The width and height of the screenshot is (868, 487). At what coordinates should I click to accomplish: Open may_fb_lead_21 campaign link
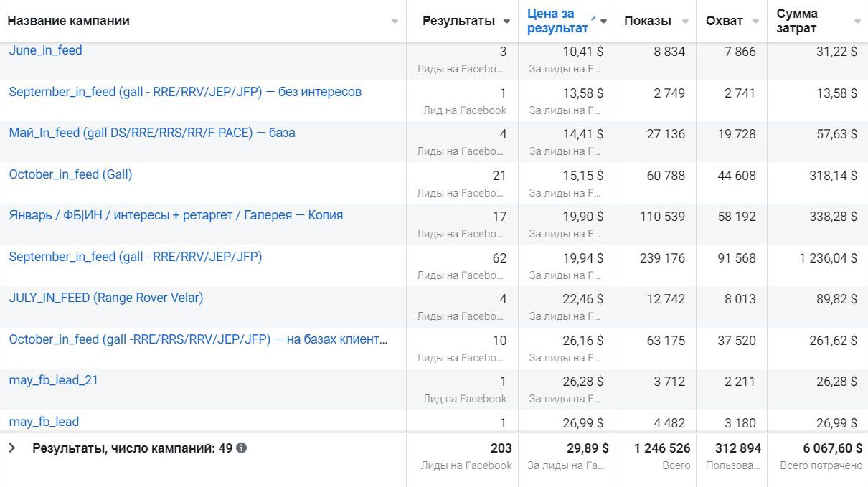click(53, 380)
